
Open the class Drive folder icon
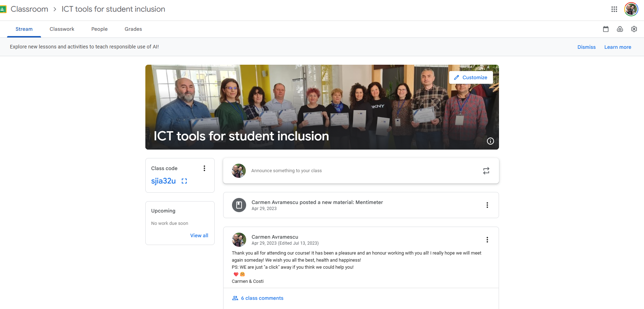(620, 29)
